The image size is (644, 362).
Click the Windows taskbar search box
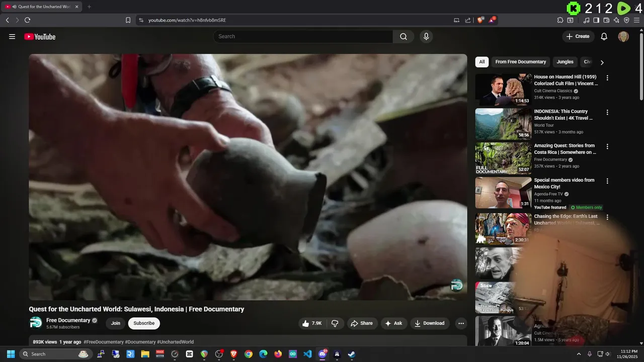coord(55,354)
